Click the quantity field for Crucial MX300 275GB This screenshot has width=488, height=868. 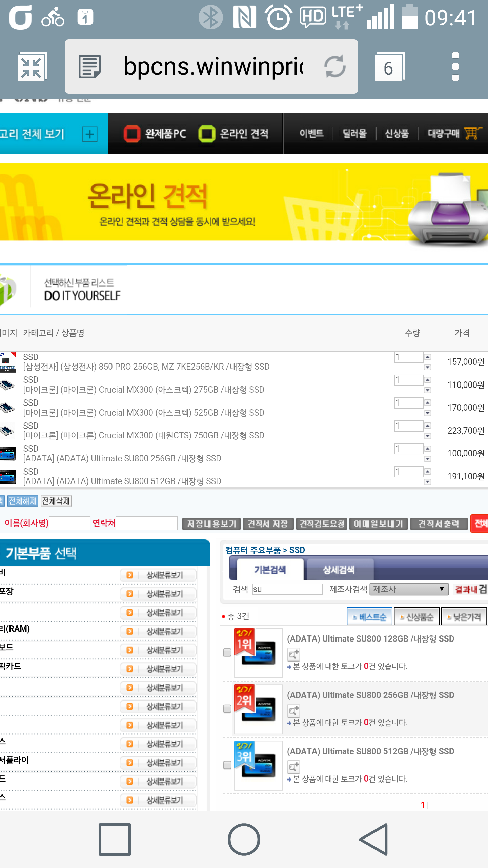(x=409, y=380)
